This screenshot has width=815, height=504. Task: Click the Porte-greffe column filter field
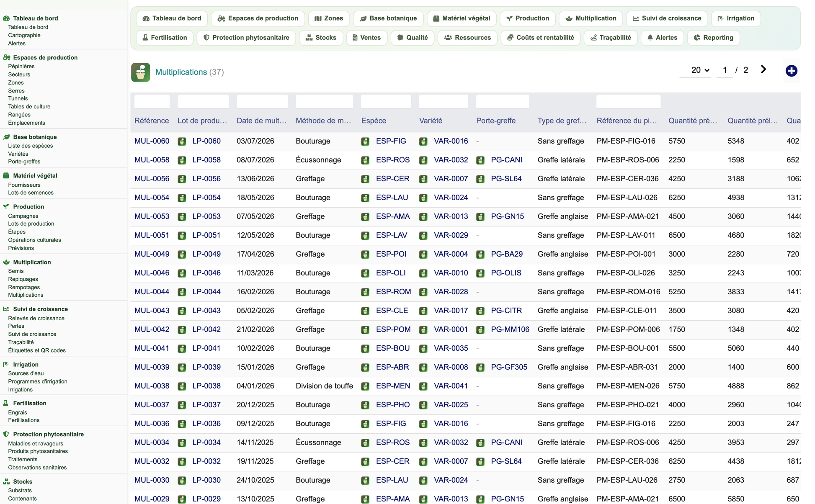coord(503,101)
